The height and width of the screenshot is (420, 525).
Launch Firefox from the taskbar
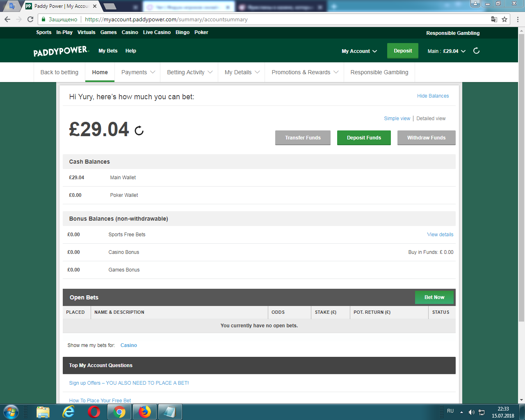[145, 412]
